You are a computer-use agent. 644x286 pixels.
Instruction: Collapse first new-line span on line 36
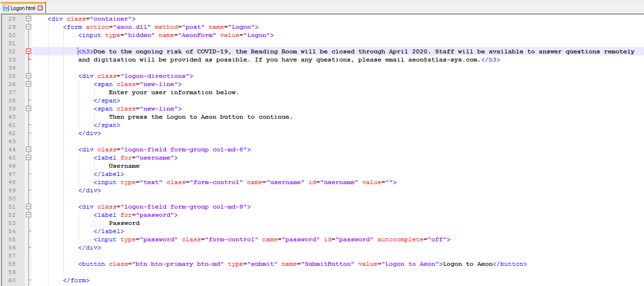29,84
